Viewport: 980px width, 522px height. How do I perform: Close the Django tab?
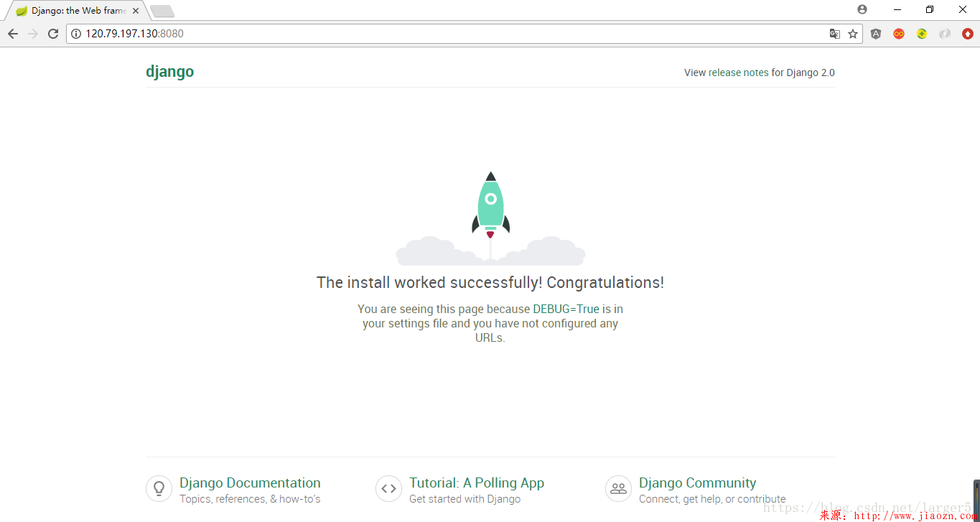coord(136,11)
